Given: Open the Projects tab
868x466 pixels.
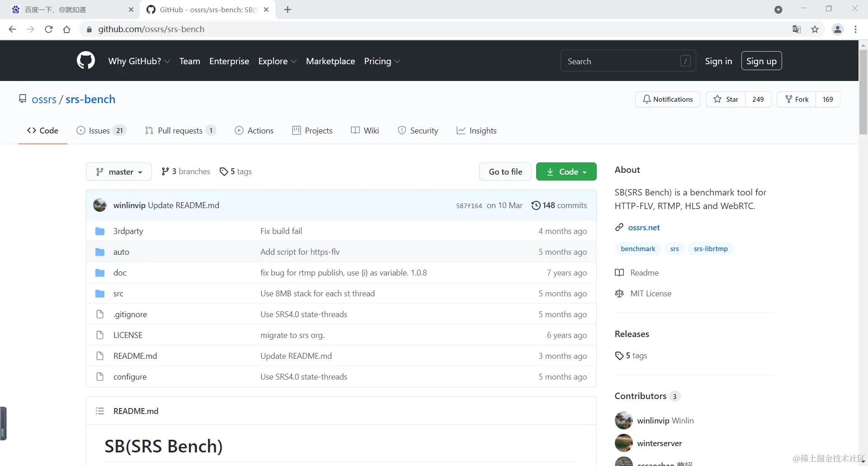Looking at the screenshot, I should (312, 130).
